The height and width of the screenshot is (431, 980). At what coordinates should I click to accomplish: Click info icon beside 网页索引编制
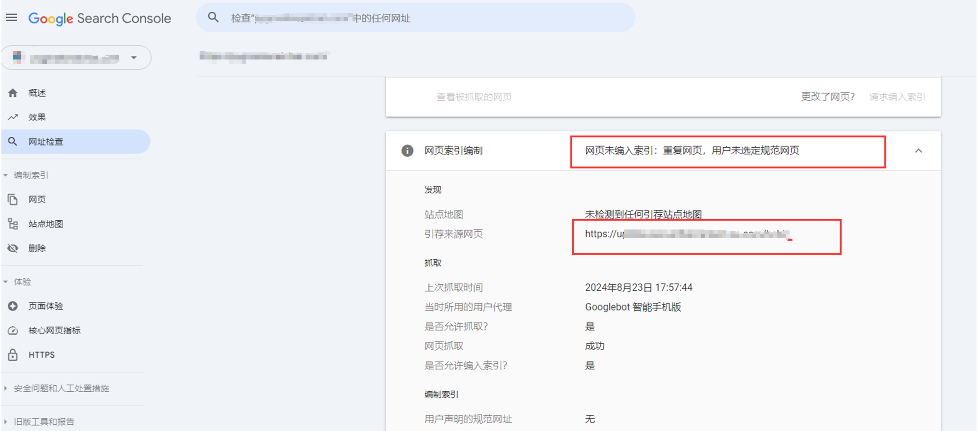pos(407,151)
